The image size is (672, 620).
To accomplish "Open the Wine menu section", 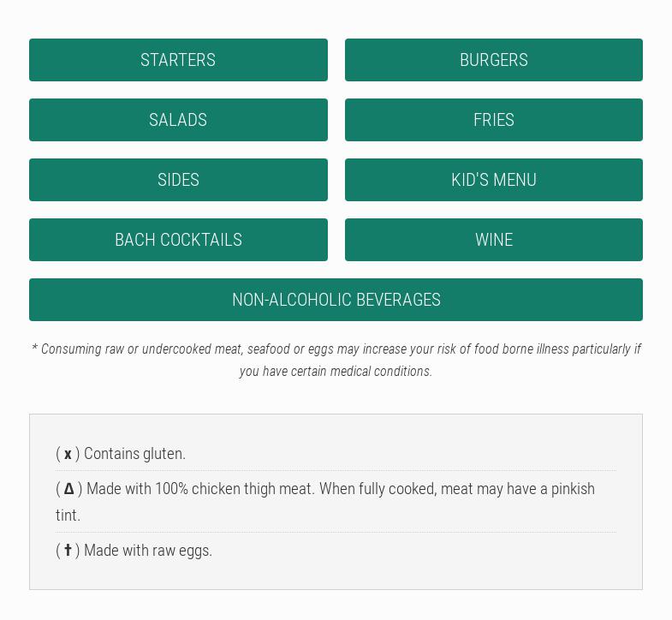I will (x=493, y=240).
